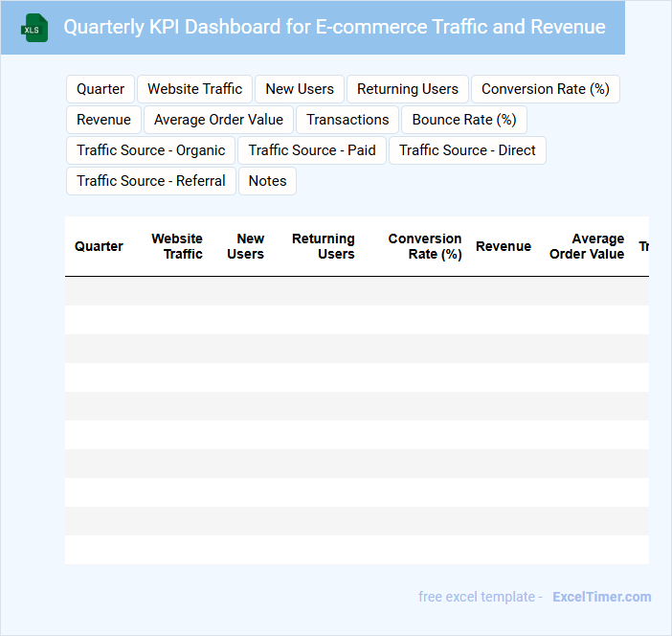Click the New Users tag

click(x=300, y=89)
